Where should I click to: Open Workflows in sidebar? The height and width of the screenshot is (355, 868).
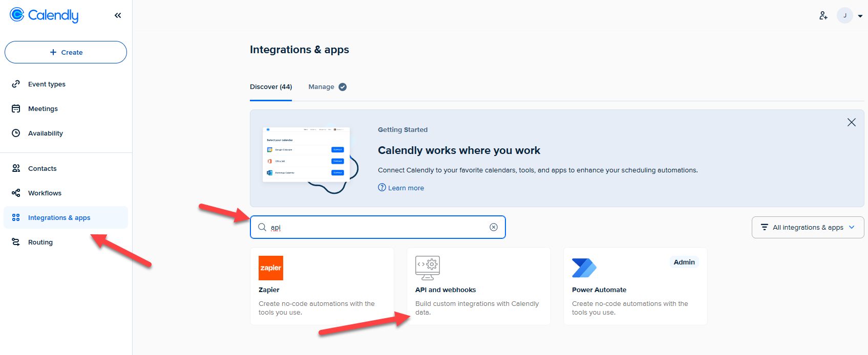(66, 193)
